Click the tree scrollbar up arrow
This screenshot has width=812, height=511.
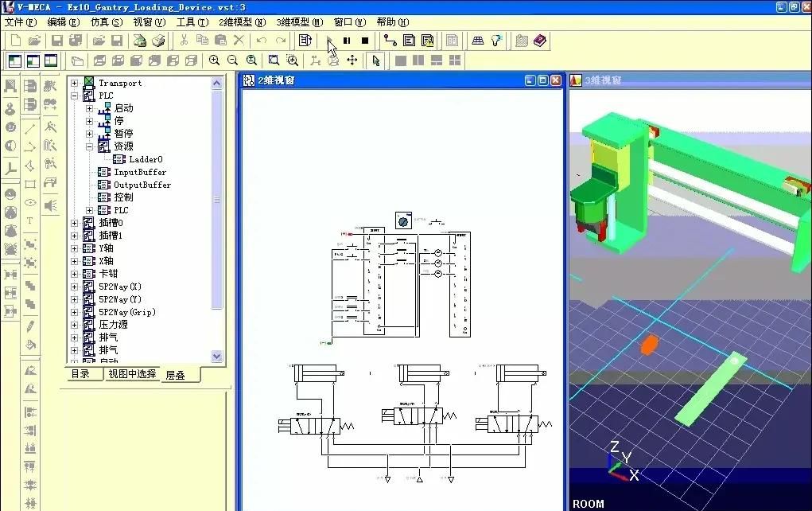[x=217, y=83]
